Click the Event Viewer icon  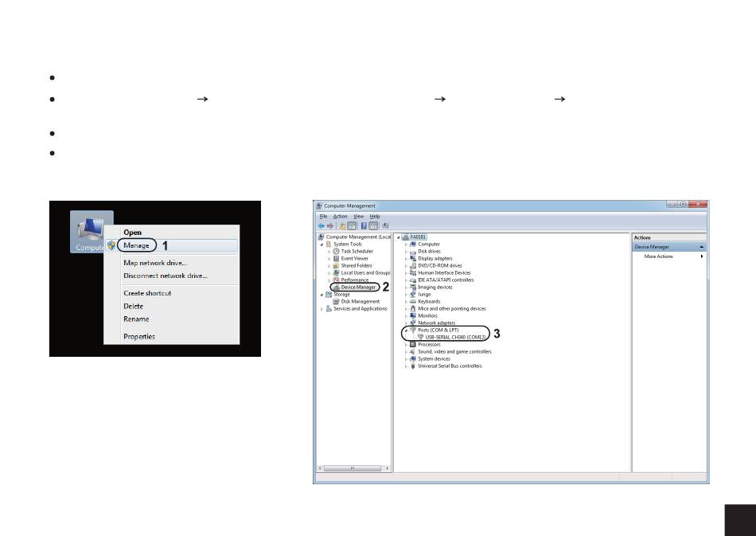[336, 258]
